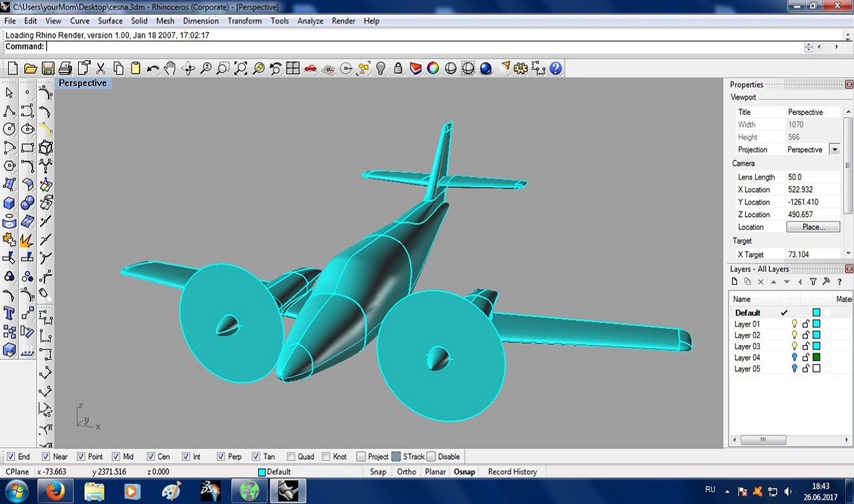This screenshot has height=504, width=854.
Task: Click the Render blue sphere icon
Action: point(485,68)
